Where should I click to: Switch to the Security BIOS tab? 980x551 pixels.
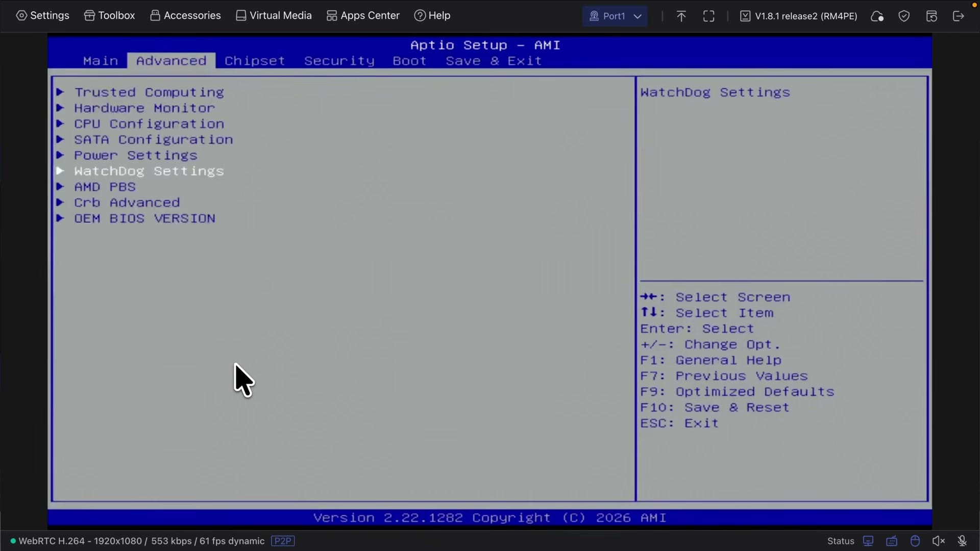pyautogui.click(x=339, y=61)
